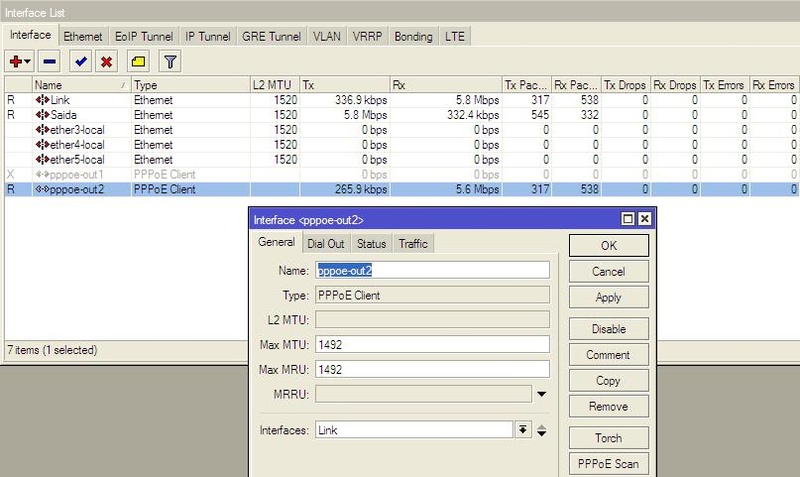The width and height of the screenshot is (800, 477).
Task: Expand the MRRU field arrow
Action: [x=541, y=394]
